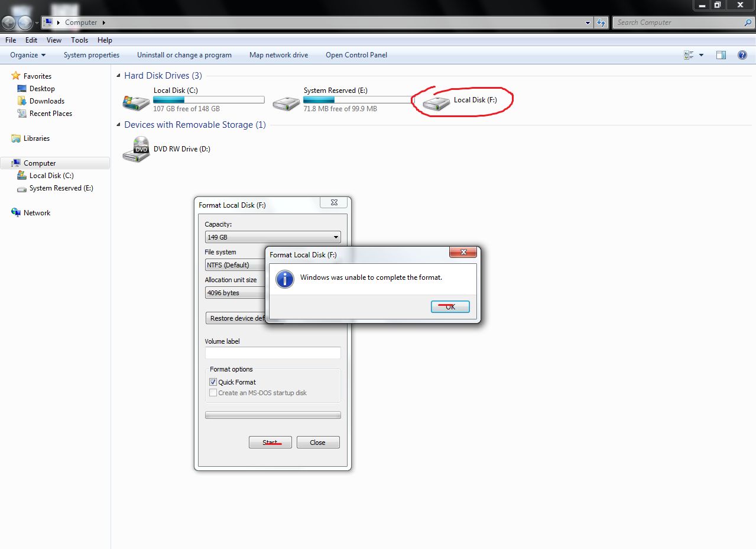This screenshot has height=549, width=756.
Task: Select the Local Disk (C:) drive in Hard Disk Drives
Action: click(193, 100)
